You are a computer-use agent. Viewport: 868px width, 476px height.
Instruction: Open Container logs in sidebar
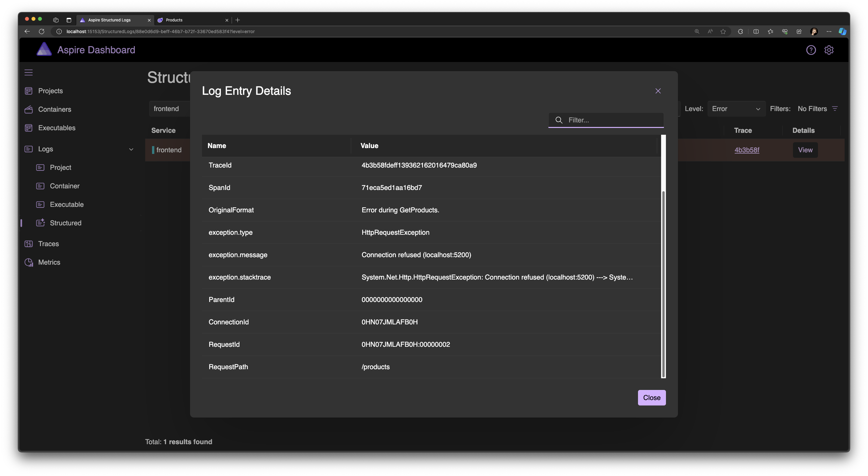click(x=65, y=186)
